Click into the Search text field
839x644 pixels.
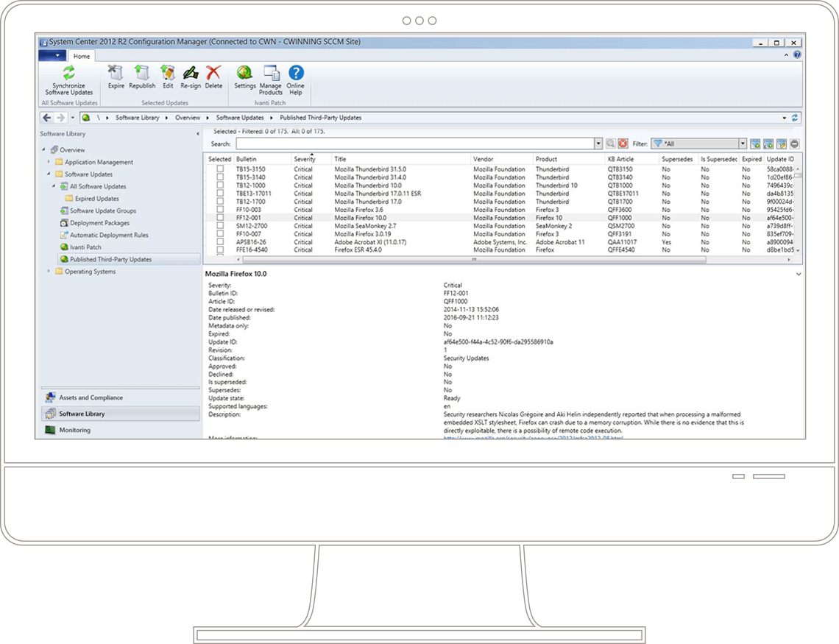415,144
